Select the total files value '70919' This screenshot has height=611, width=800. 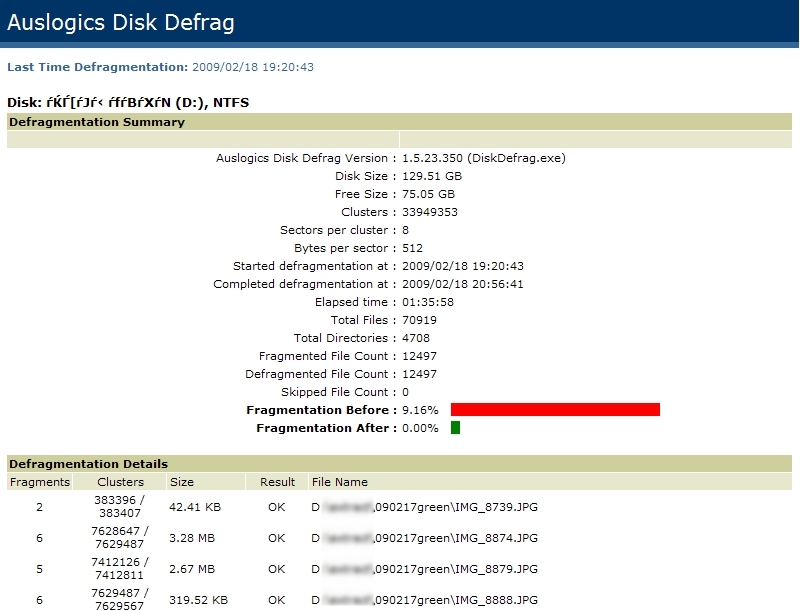click(x=419, y=320)
